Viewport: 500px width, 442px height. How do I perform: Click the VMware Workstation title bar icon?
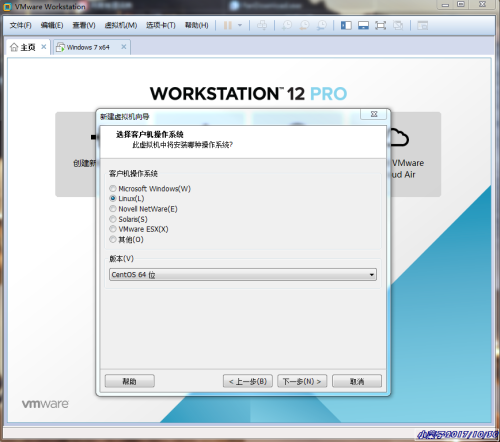coord(7,7)
